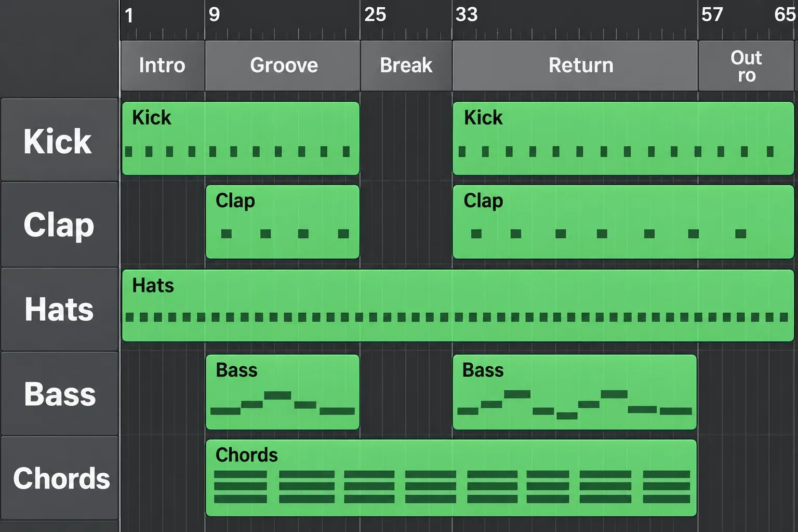Select the Bass clip under the Return section

[x=575, y=392]
